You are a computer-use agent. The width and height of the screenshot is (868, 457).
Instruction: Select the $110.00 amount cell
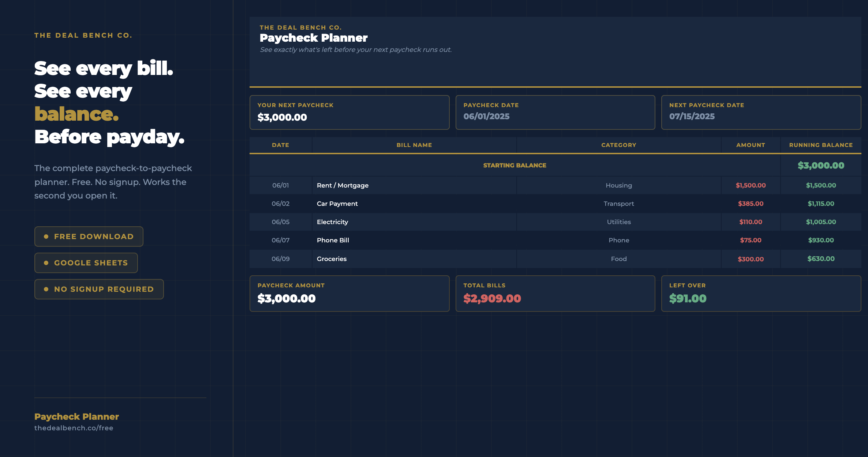point(751,222)
